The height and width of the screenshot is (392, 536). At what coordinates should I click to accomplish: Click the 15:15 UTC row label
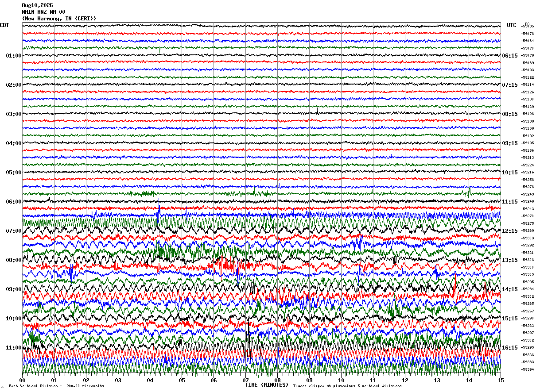click(x=510, y=319)
